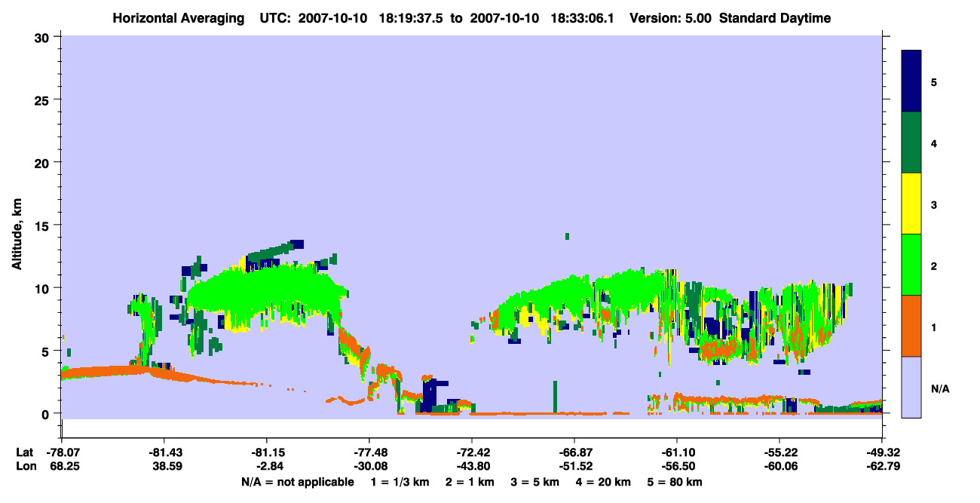The width and height of the screenshot is (980, 503).
Task: Click longitude value -51.52
Action: (x=574, y=466)
